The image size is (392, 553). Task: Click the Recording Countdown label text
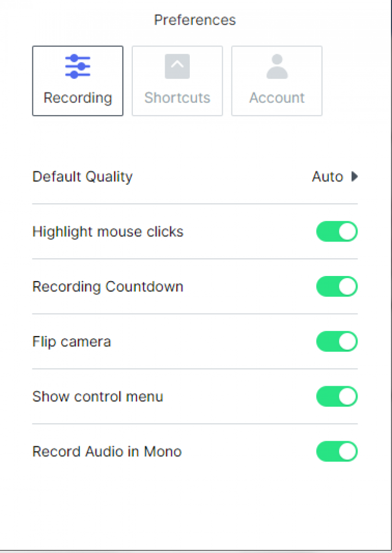click(108, 286)
